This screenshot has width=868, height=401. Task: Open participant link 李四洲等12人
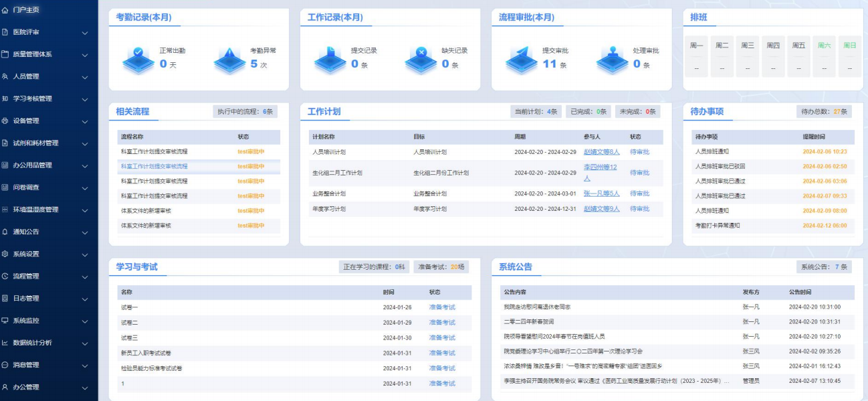coord(601,173)
